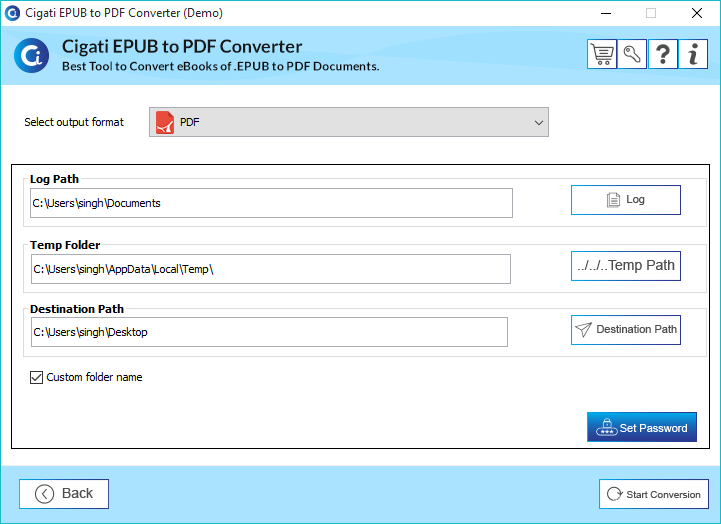Viewport: 721px width, 524px height.
Task: Click the ../../..Temp Path button
Action: tap(626, 266)
